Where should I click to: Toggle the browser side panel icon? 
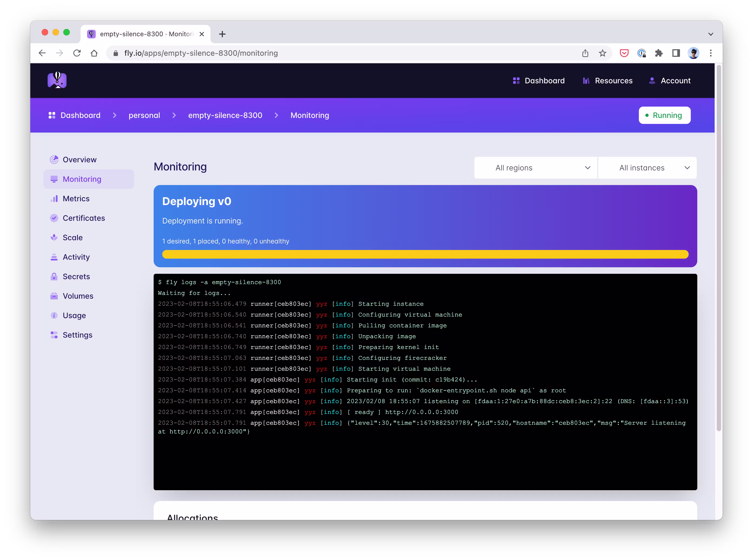tap(676, 53)
